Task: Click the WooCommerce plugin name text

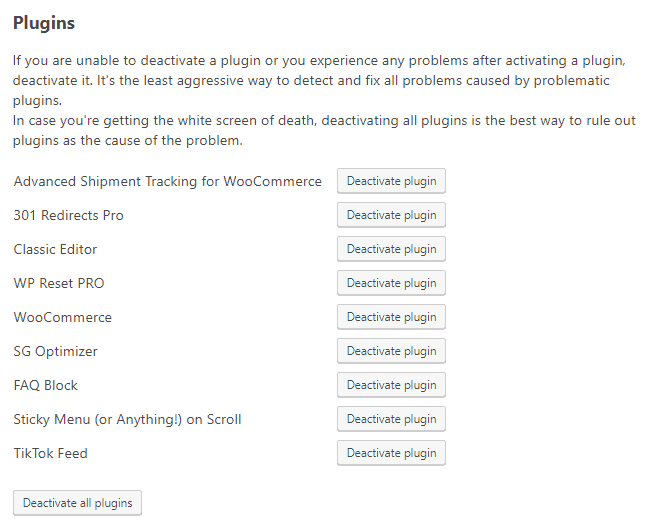Action: click(63, 317)
